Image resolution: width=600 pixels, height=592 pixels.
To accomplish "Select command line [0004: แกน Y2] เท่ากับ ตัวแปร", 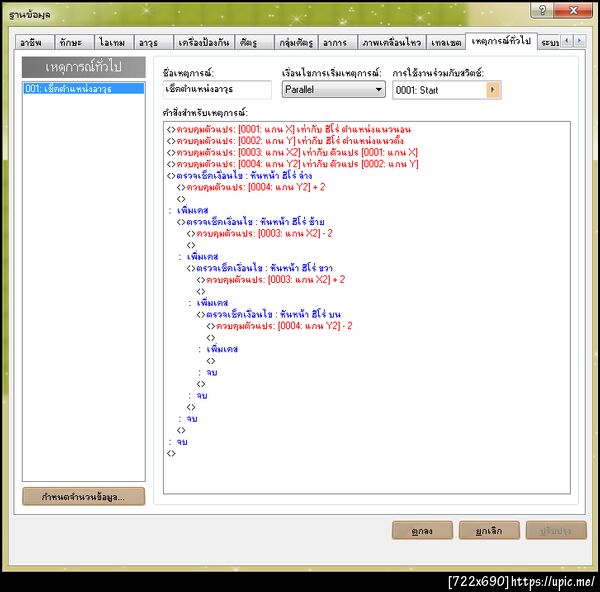I will pyautogui.click(x=293, y=164).
